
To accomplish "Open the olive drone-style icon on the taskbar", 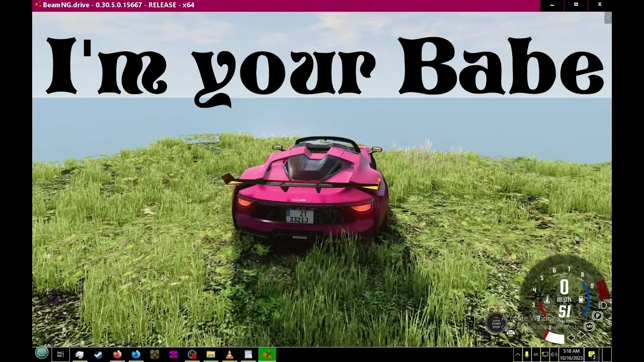I will pyautogui.click(x=154, y=354).
